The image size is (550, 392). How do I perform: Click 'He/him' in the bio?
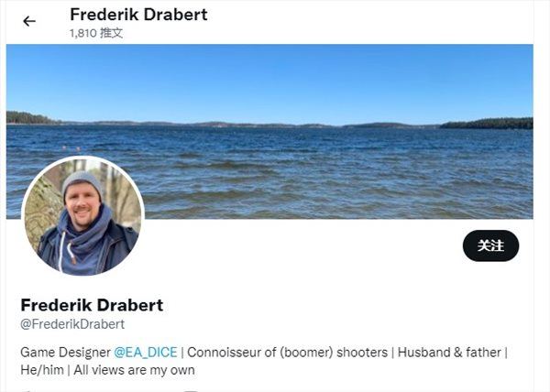click(42, 370)
